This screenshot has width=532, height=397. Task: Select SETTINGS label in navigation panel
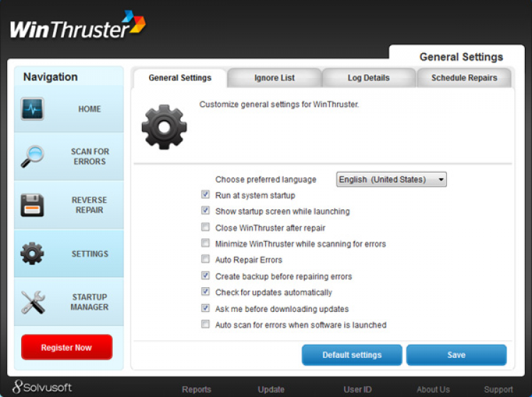pos(90,254)
